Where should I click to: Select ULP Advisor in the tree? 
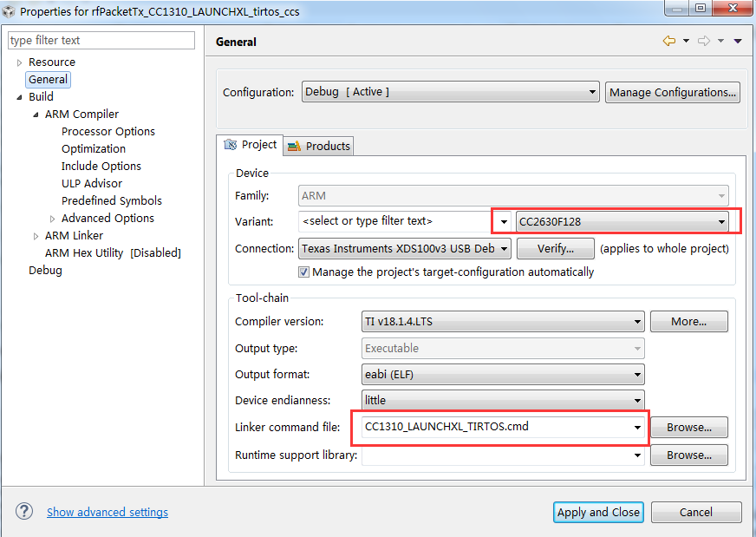point(92,184)
